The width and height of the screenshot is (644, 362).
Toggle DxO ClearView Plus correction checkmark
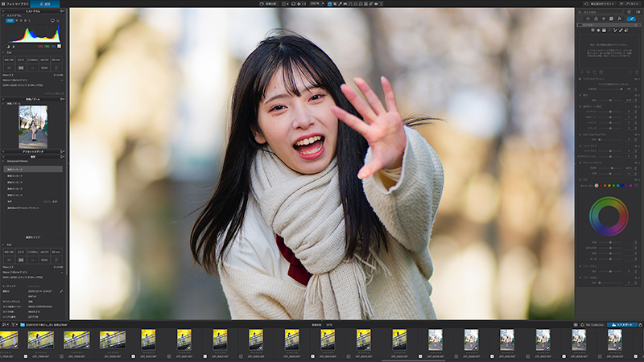pyautogui.click(x=580, y=134)
